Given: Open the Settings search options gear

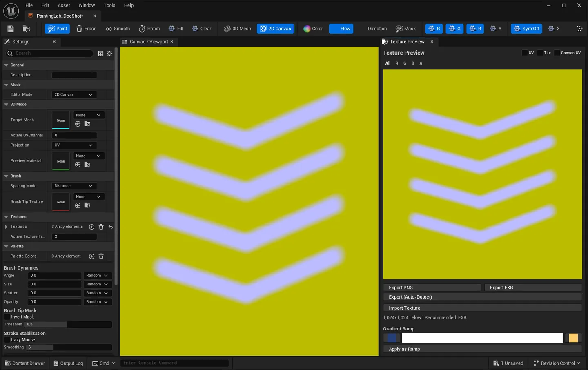Looking at the screenshot, I should point(109,53).
